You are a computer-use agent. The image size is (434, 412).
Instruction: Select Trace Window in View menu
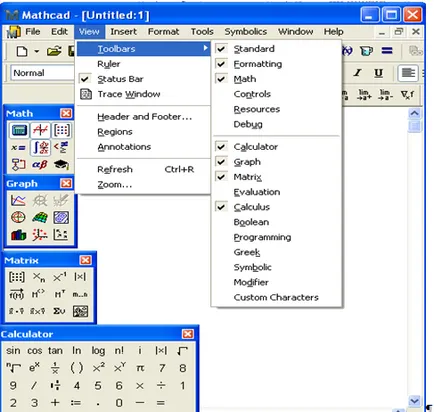point(144,94)
